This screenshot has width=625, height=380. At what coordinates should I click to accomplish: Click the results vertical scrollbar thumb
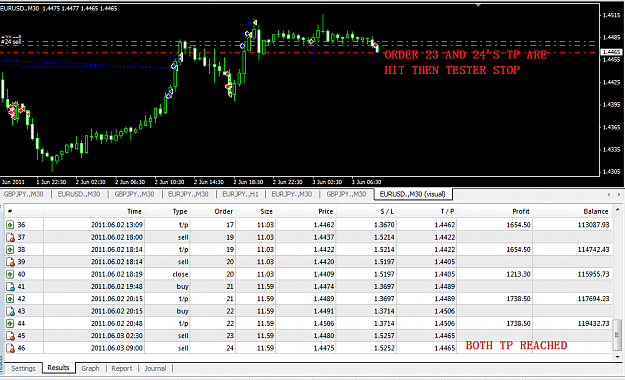coord(618,335)
